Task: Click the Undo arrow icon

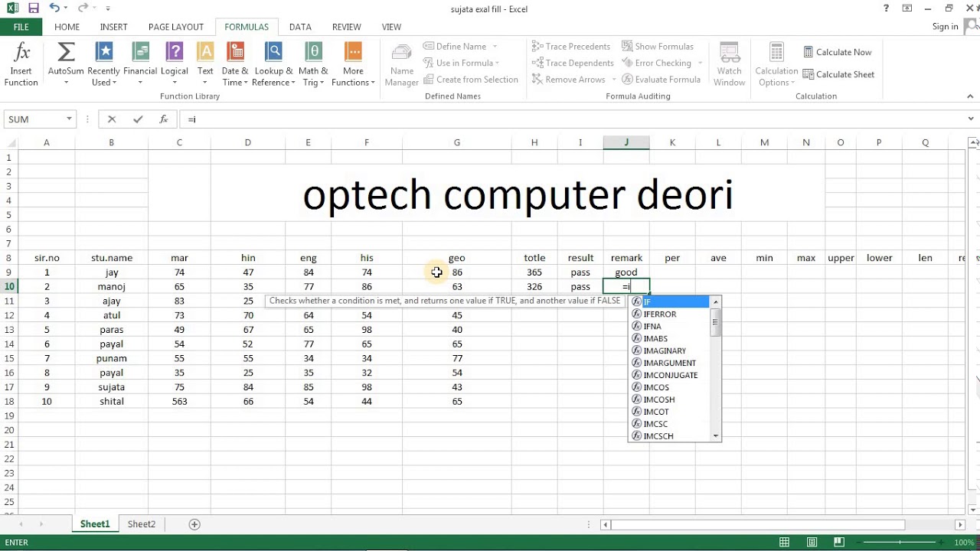Action: click(x=54, y=8)
